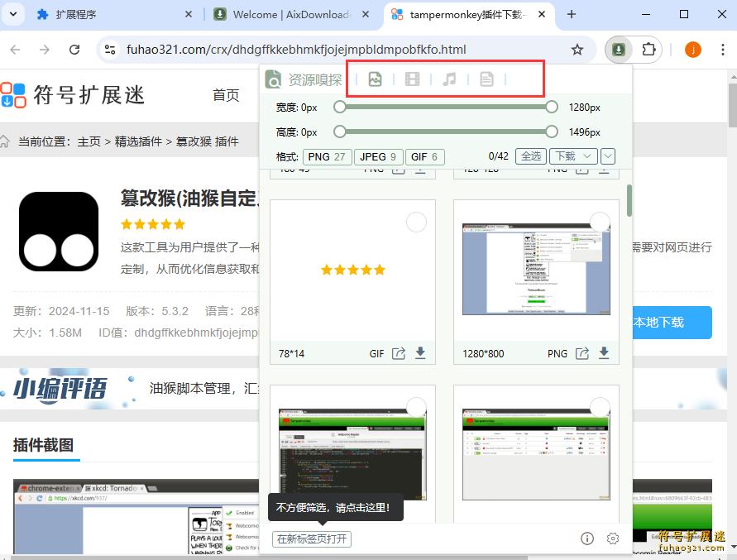Open Chrome three-dot menu
This screenshot has width=737, height=560.
[722, 50]
